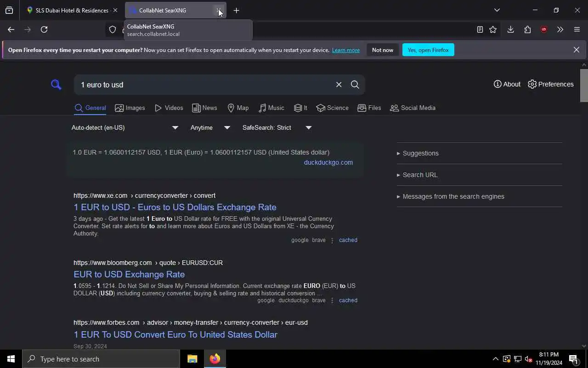Open volume control in system tray
The width and height of the screenshot is (588, 368).
click(528, 359)
